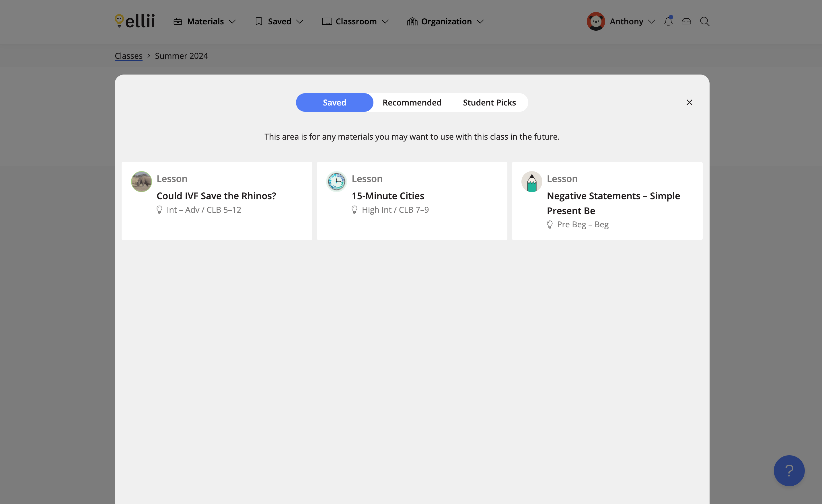Viewport: 822px width, 504px height.
Task: Open notifications bell
Action: tap(668, 21)
